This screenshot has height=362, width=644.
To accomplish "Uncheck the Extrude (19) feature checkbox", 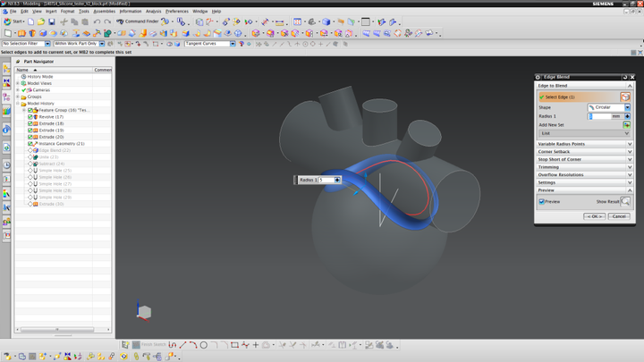I will tap(30, 130).
